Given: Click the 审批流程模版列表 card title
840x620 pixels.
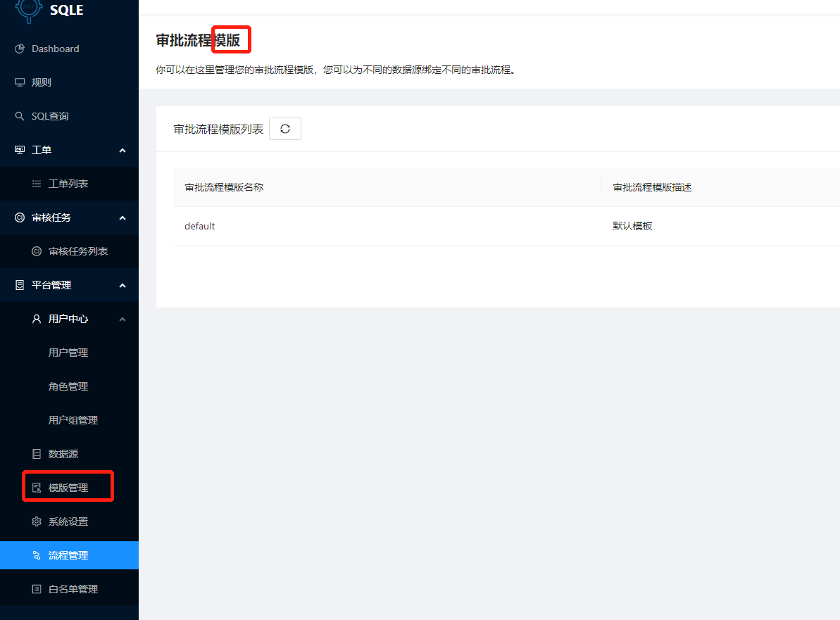Looking at the screenshot, I should tap(218, 129).
